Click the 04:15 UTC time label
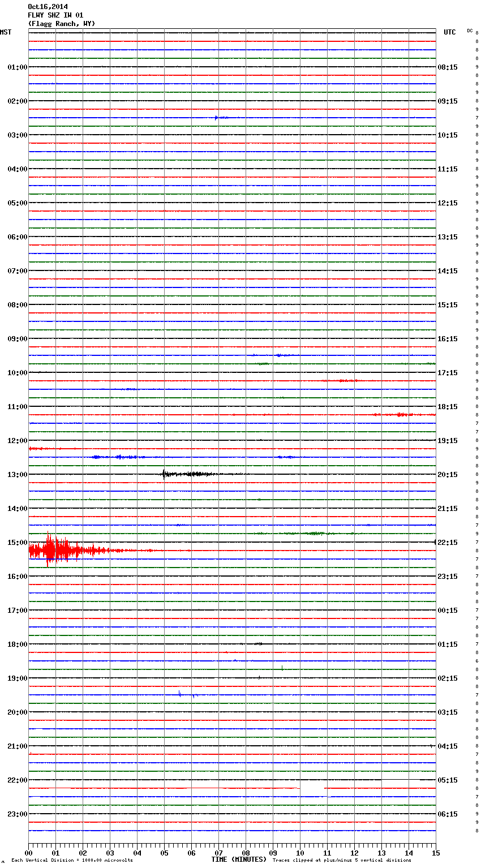481x868 pixels. pos(448,746)
